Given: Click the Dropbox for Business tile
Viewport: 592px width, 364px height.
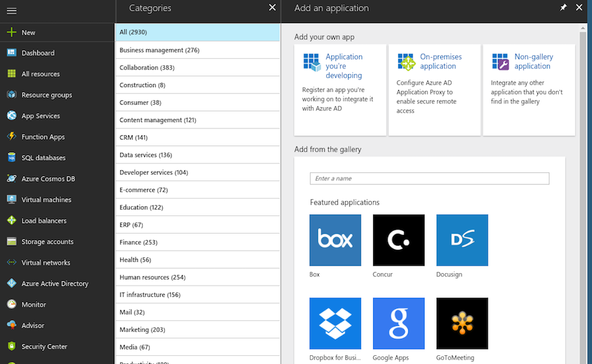Looking at the screenshot, I should (336, 323).
